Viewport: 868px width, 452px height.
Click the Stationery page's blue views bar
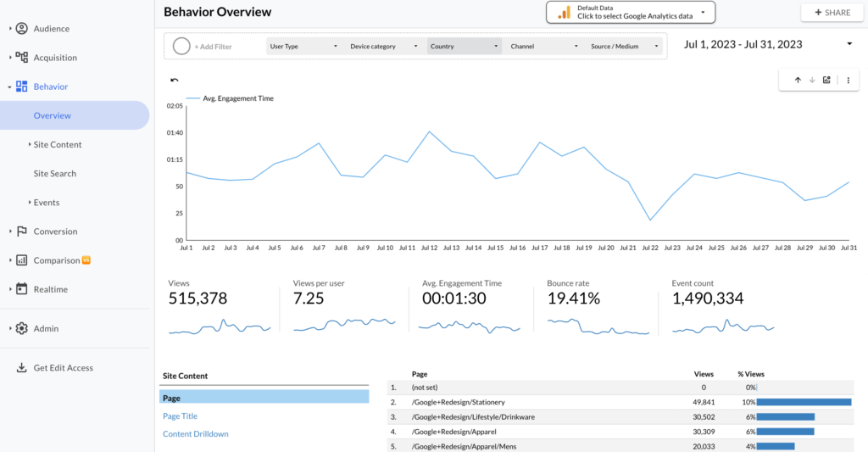pyautogui.click(x=804, y=402)
